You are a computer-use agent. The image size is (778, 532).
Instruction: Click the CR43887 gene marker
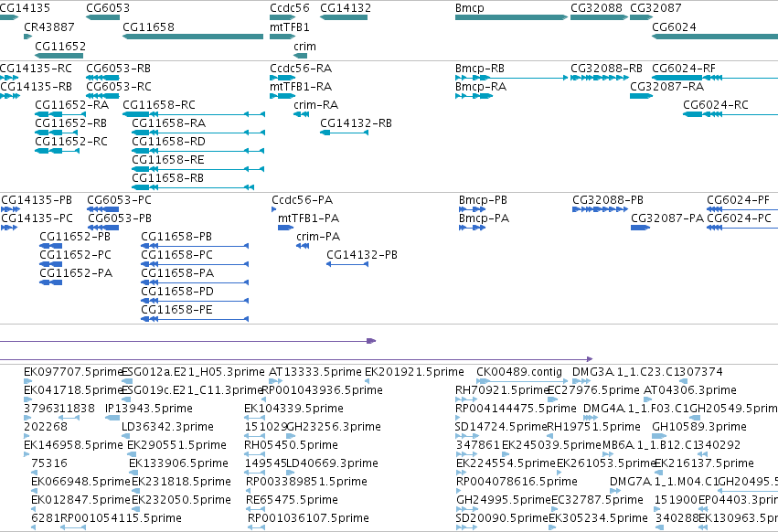[x=27, y=37]
